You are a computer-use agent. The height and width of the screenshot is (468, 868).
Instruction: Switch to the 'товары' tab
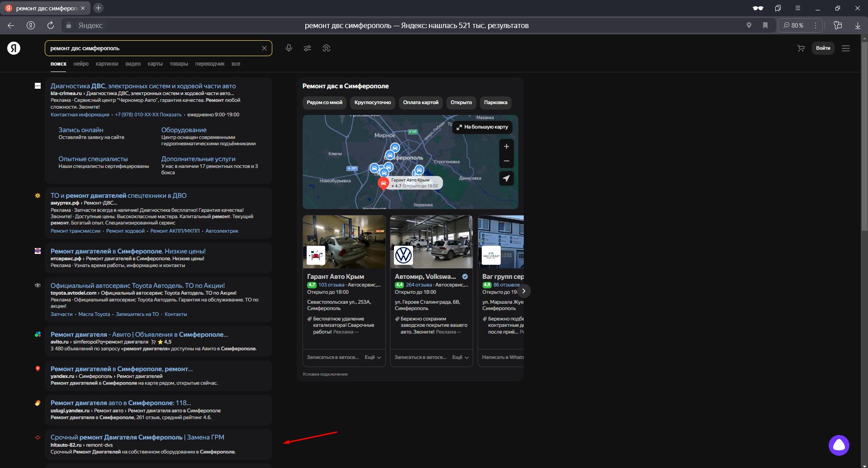click(179, 64)
